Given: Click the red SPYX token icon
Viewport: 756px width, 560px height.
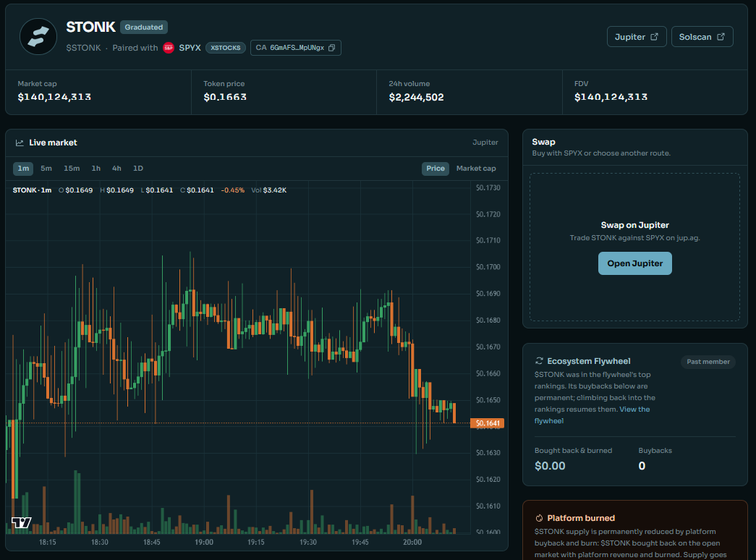Looking at the screenshot, I should pyautogui.click(x=169, y=48).
